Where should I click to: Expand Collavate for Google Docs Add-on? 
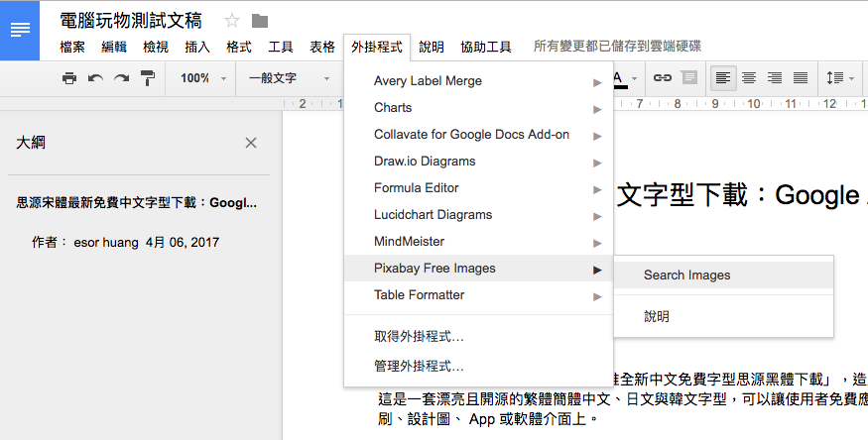[x=478, y=135]
